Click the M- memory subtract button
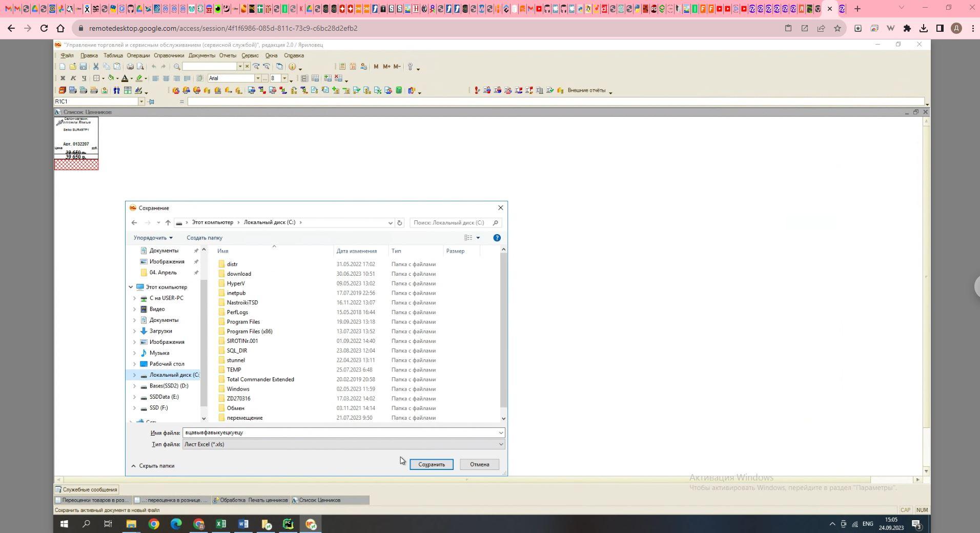 coord(397,67)
